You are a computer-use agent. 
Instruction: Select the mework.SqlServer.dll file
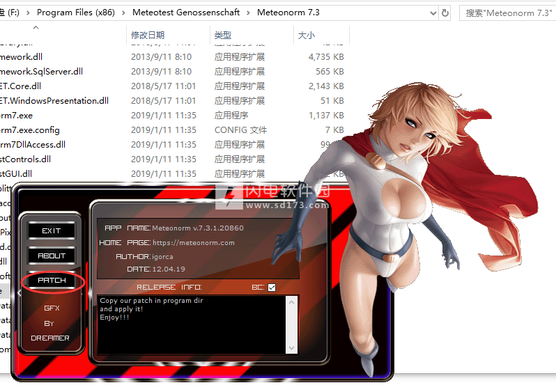pos(42,72)
